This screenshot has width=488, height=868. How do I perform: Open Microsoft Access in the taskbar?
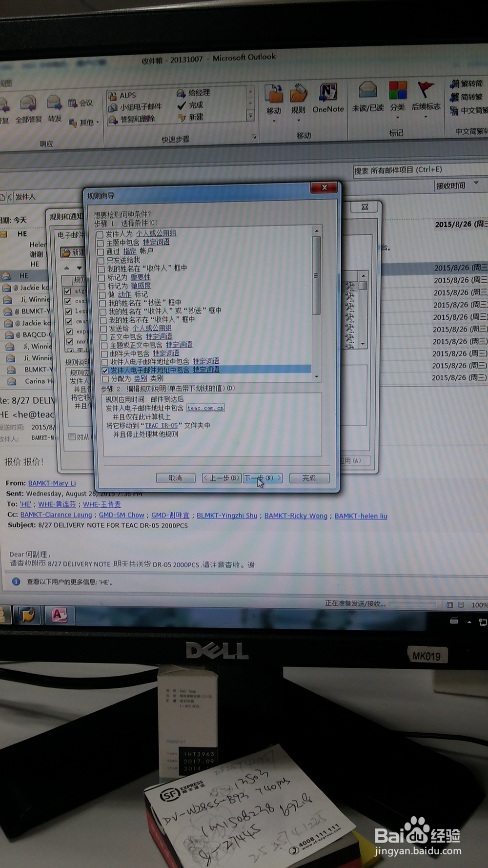pyautogui.click(x=60, y=615)
